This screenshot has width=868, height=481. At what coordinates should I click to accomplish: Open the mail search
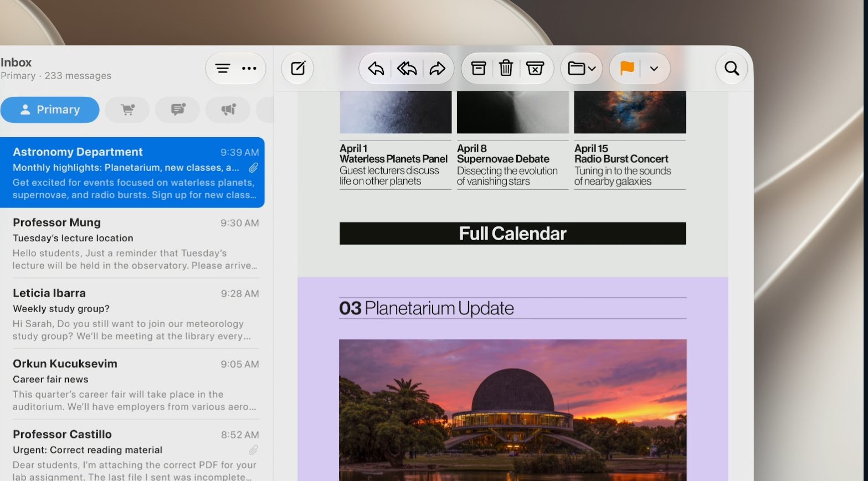pyautogui.click(x=732, y=69)
